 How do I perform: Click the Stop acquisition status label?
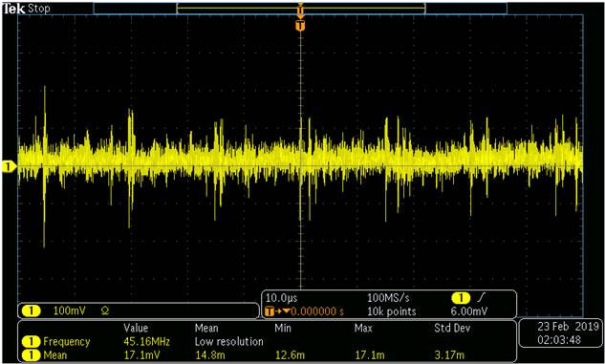[x=39, y=9]
